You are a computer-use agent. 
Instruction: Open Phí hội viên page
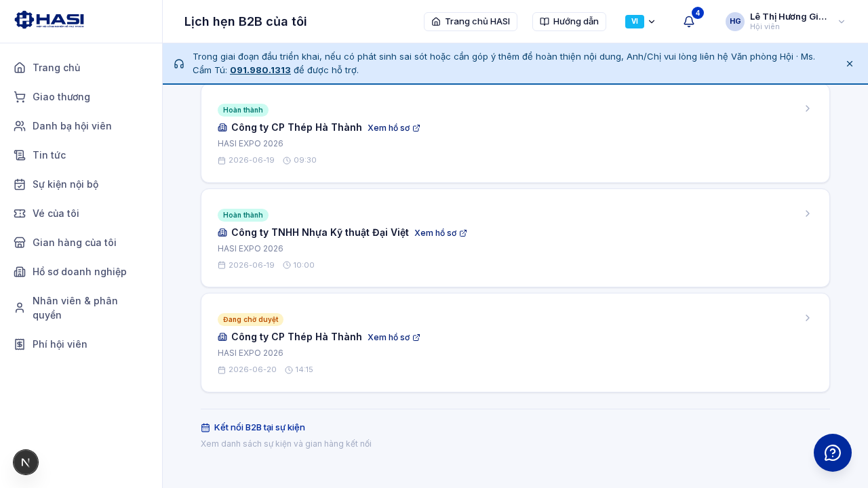pos(81,344)
